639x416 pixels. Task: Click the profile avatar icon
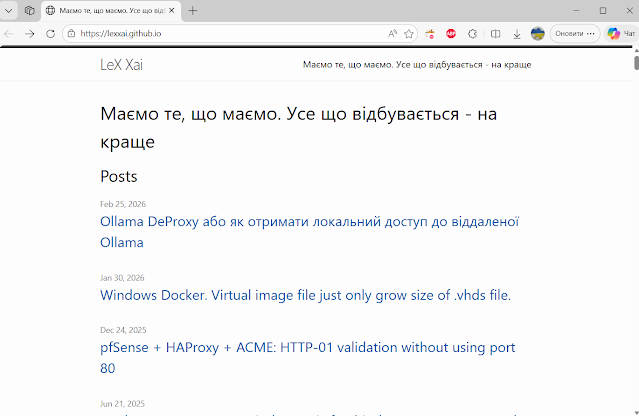coord(538,33)
